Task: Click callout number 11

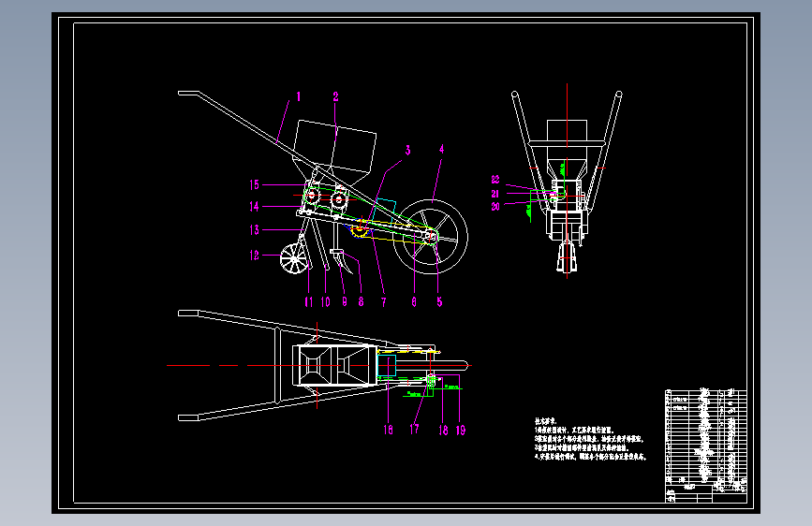Action: tap(309, 301)
